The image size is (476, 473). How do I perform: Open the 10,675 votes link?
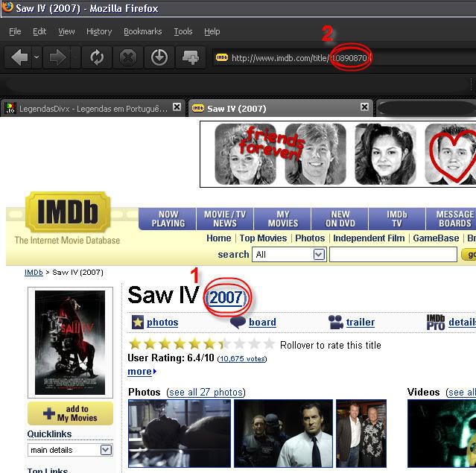242,359
